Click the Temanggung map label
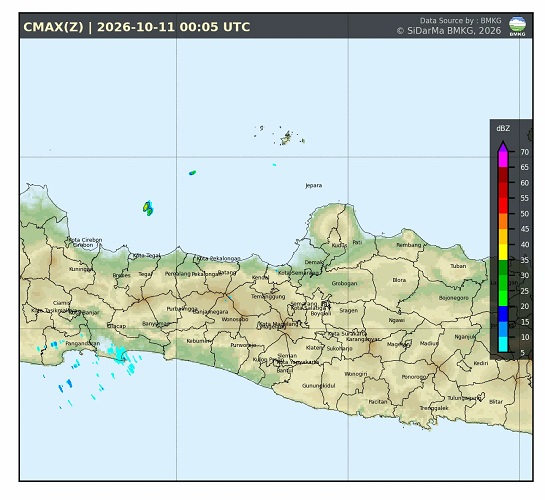545x500 pixels. tap(268, 297)
